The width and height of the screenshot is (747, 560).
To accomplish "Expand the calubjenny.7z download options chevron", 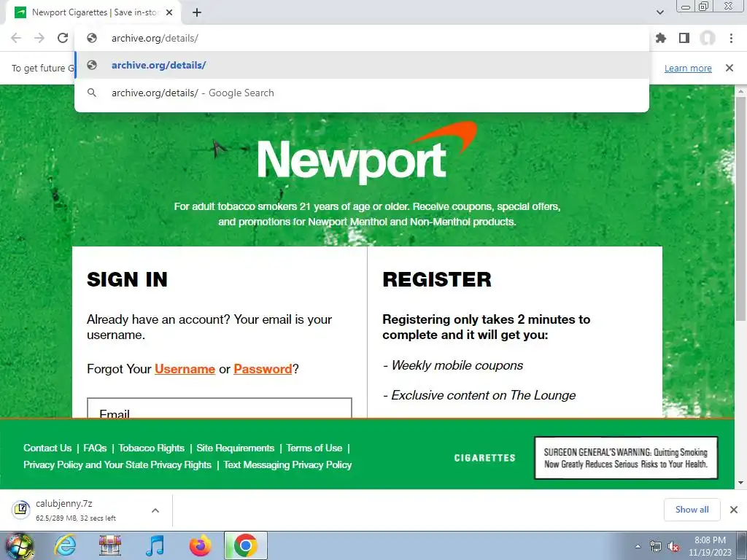I will (155, 510).
